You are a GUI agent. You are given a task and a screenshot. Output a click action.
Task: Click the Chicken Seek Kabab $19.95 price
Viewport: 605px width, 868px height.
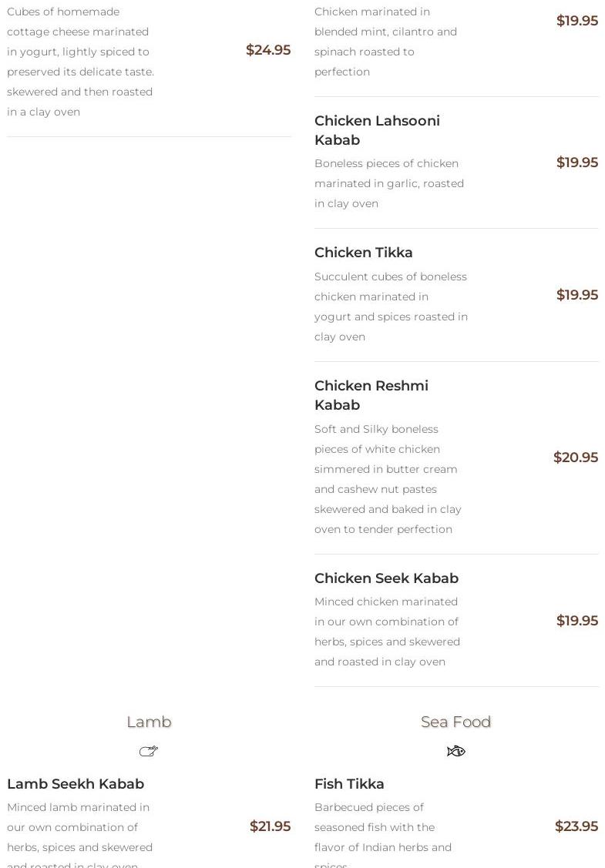tap(577, 621)
